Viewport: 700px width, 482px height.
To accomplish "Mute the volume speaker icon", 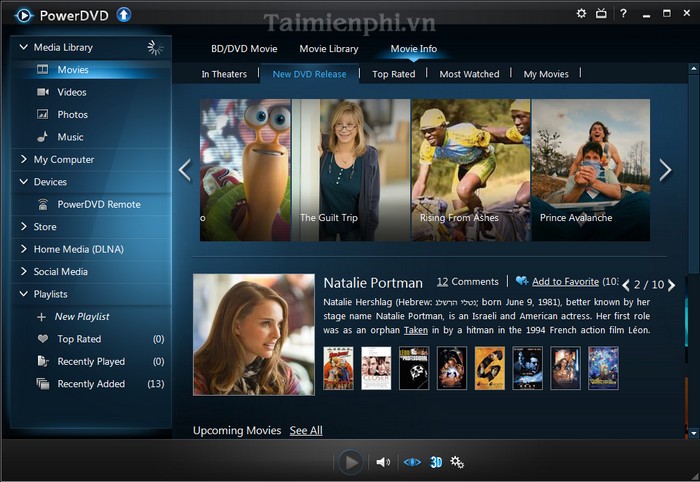I will [x=383, y=462].
